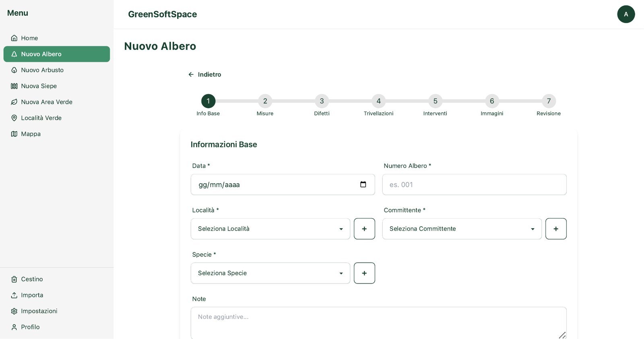
Task: Focus the Data date input field
Action: (x=283, y=184)
